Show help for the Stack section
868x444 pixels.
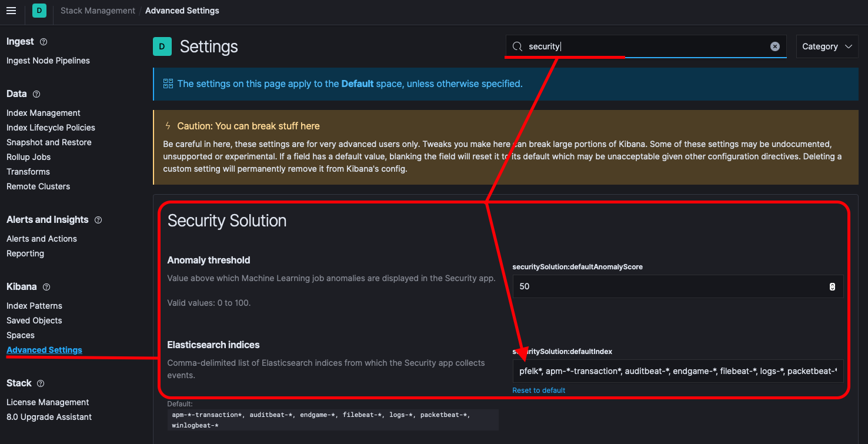41,383
